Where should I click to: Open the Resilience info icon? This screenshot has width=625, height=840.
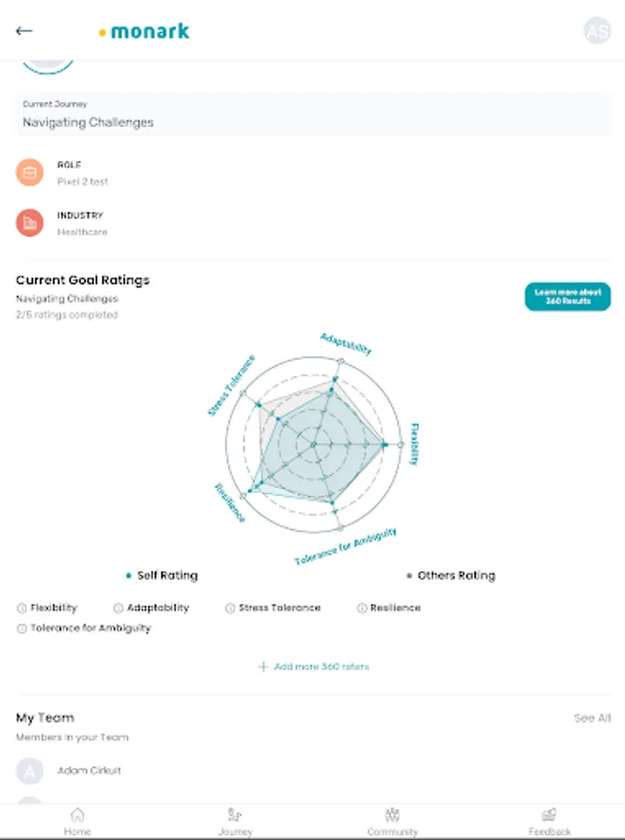coord(362,609)
